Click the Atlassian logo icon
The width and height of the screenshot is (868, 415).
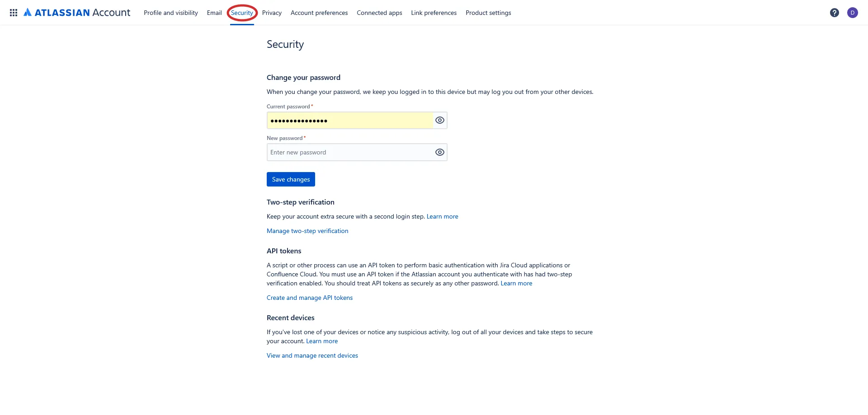[28, 13]
